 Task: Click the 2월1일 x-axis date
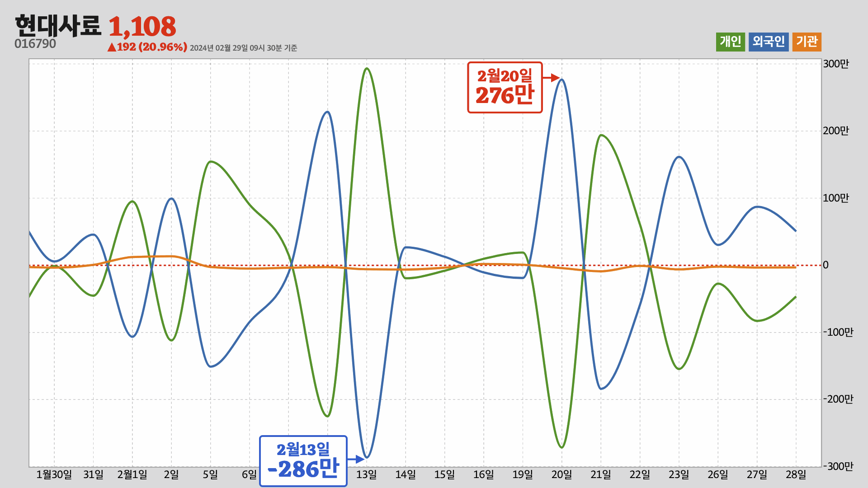(132, 474)
